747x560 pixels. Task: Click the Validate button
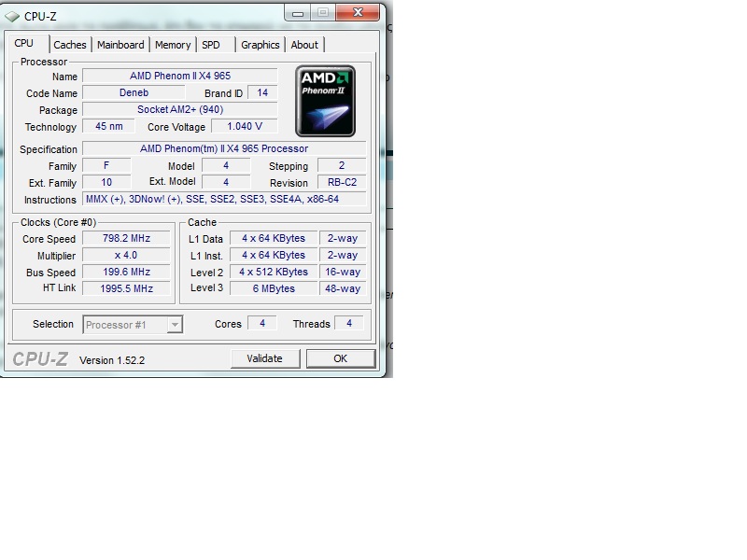[x=265, y=358]
